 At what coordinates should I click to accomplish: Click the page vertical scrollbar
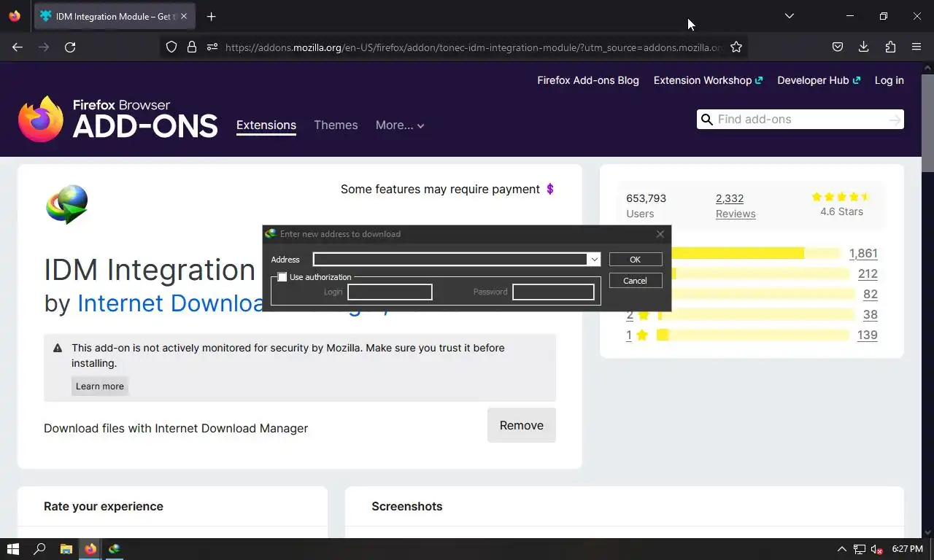(x=927, y=122)
